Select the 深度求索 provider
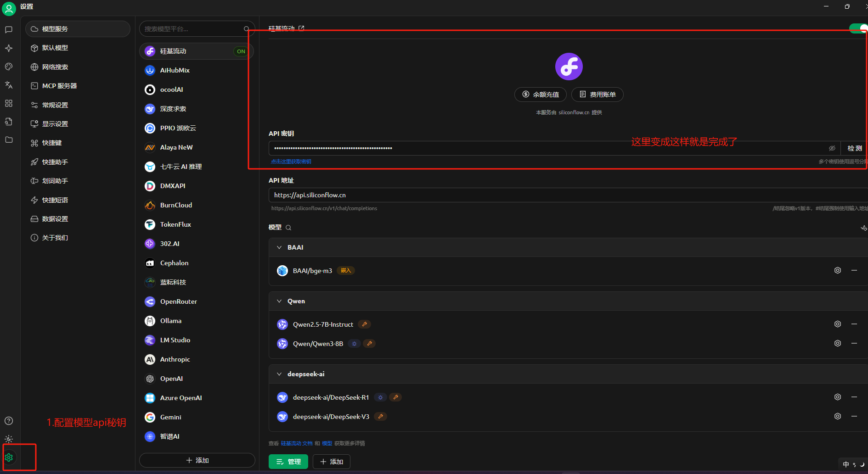The width and height of the screenshot is (868, 474). coord(196,109)
